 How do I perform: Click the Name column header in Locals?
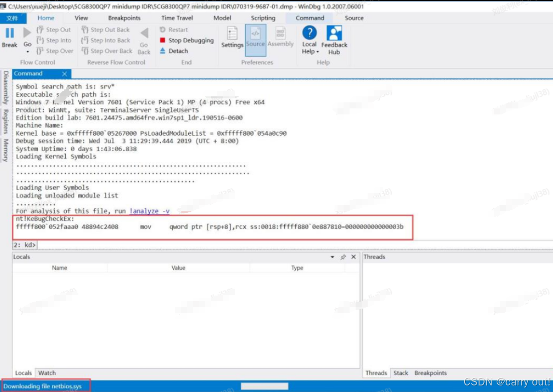[x=59, y=268]
